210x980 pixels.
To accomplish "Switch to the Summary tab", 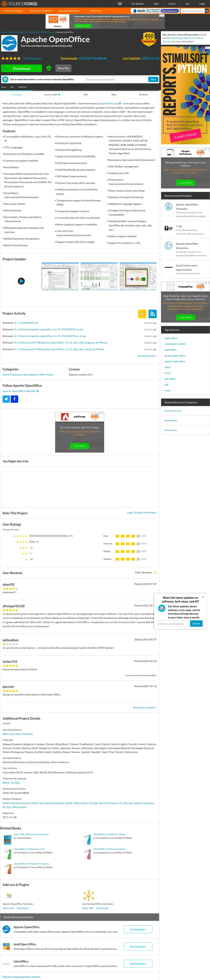I will pyautogui.click(x=16, y=94).
